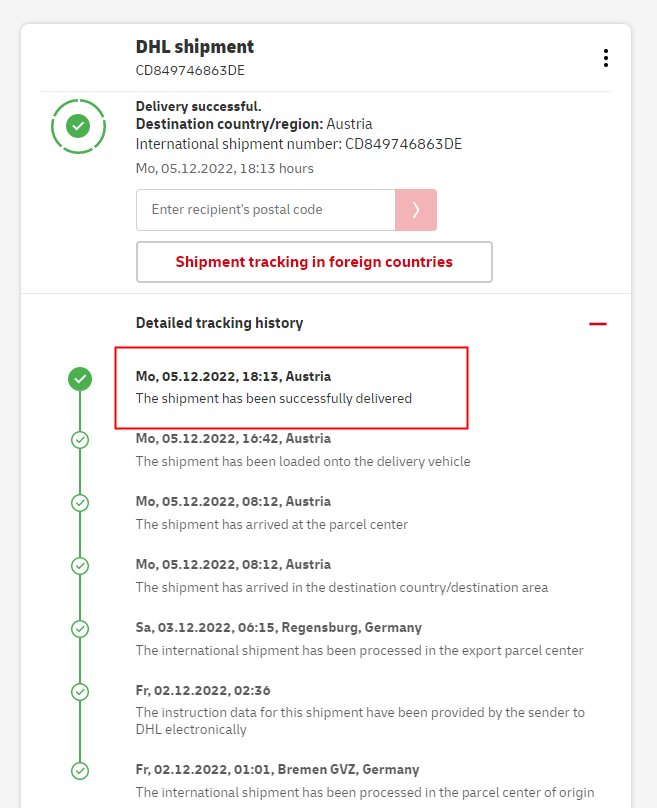Submit postal code with the red arrow button
Image resolution: width=657 pixels, height=808 pixels.
(416, 210)
